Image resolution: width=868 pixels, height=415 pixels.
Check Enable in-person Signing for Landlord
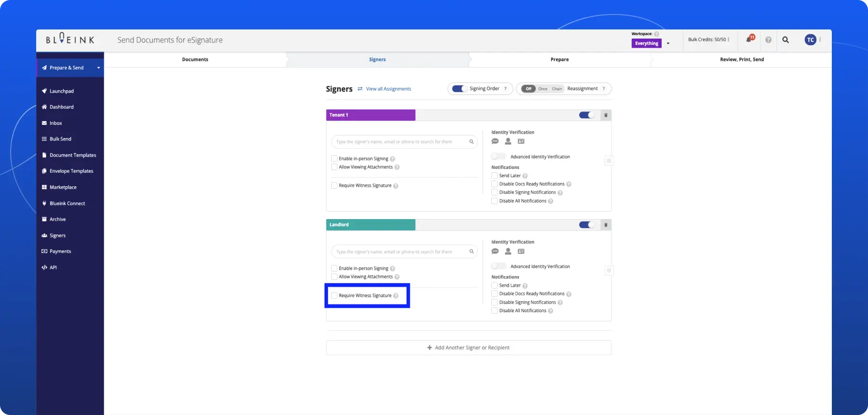click(x=334, y=268)
